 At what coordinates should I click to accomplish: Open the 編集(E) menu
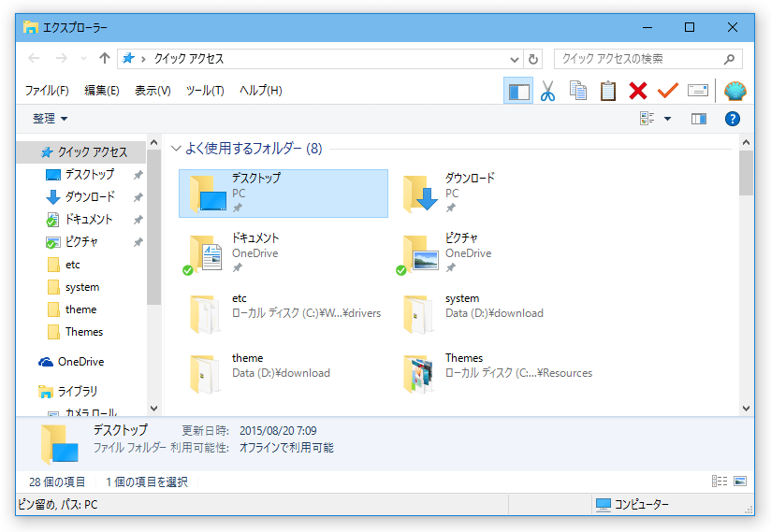pyautogui.click(x=102, y=91)
